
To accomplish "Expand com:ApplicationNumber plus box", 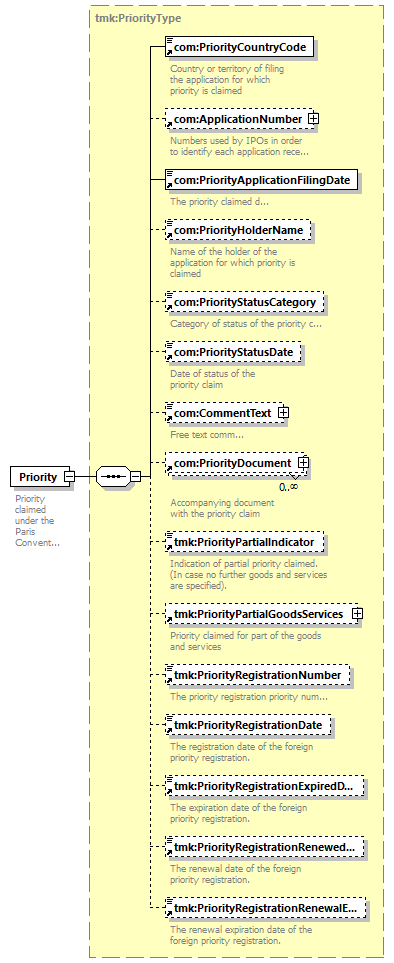I will click(x=314, y=119).
